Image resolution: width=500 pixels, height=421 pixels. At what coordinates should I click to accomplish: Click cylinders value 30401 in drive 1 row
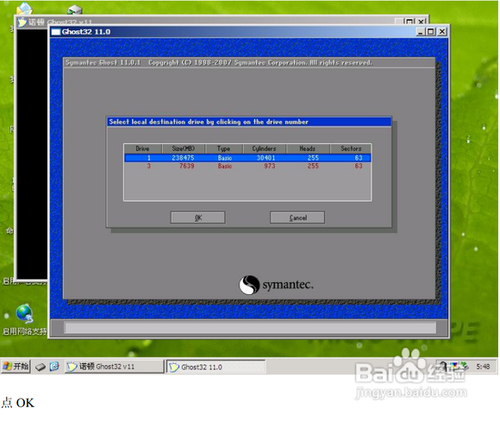point(266,158)
